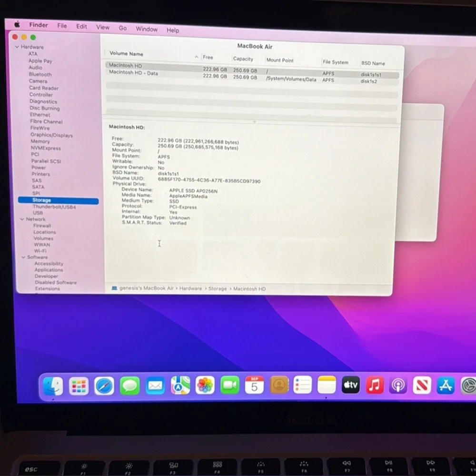The image size is (476, 476).
Task: Click the computer icon in path bar
Action: click(114, 288)
